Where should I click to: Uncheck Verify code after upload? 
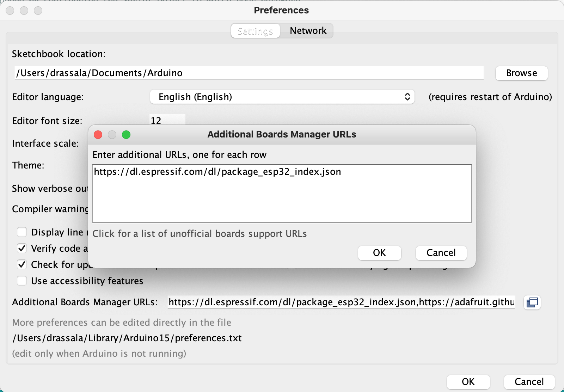pyautogui.click(x=22, y=248)
